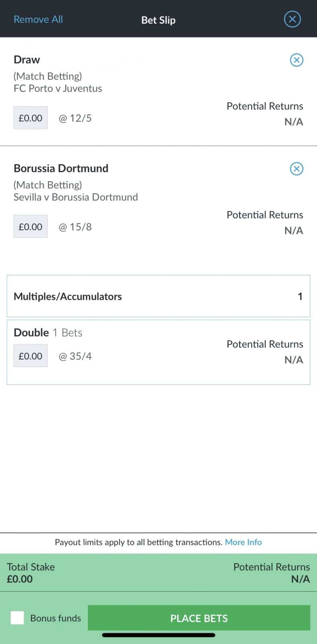The height and width of the screenshot is (644, 317).
Task: Tap the Multiples count number 1
Action: tap(300, 296)
